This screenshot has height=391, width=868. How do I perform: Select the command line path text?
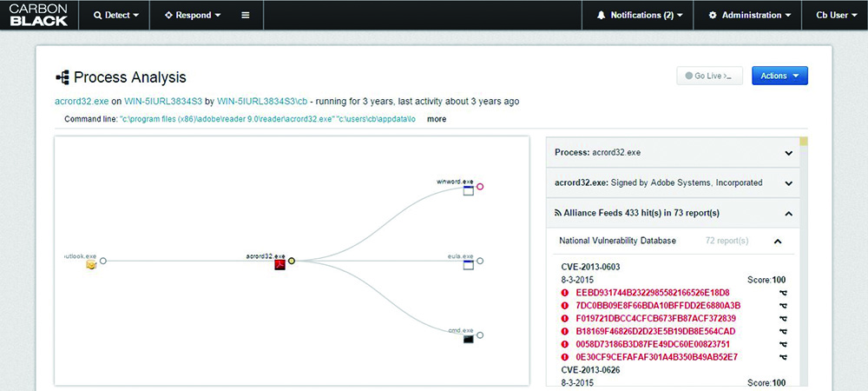click(267, 119)
